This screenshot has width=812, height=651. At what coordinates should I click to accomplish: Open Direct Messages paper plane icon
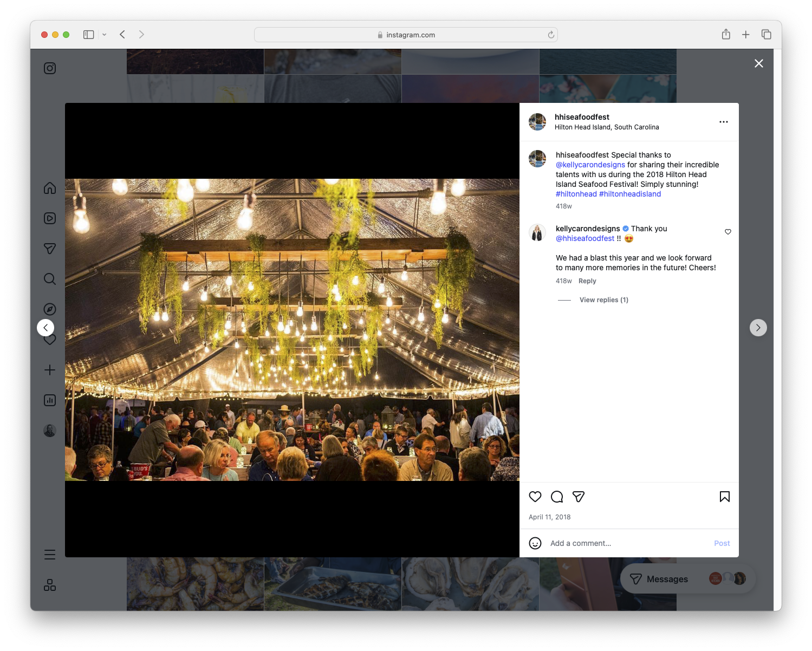click(x=49, y=249)
